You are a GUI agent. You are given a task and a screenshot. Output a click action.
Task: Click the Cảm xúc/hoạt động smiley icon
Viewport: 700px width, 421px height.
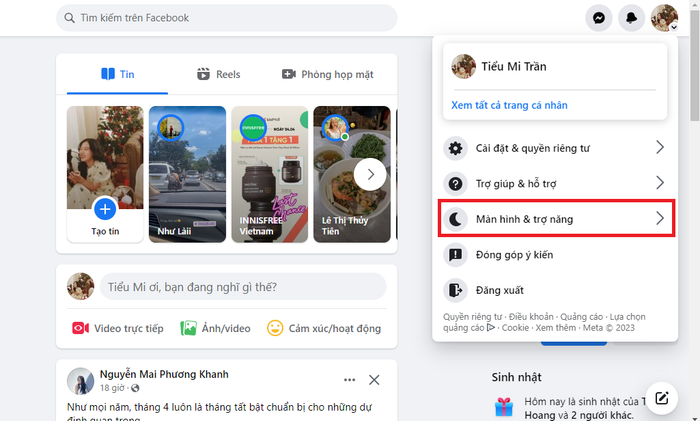click(275, 328)
